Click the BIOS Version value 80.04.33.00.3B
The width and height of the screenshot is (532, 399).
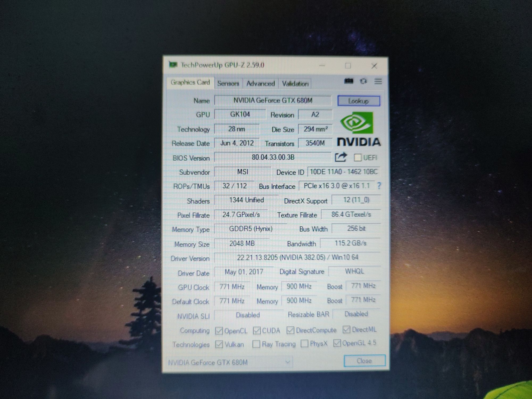point(273,157)
